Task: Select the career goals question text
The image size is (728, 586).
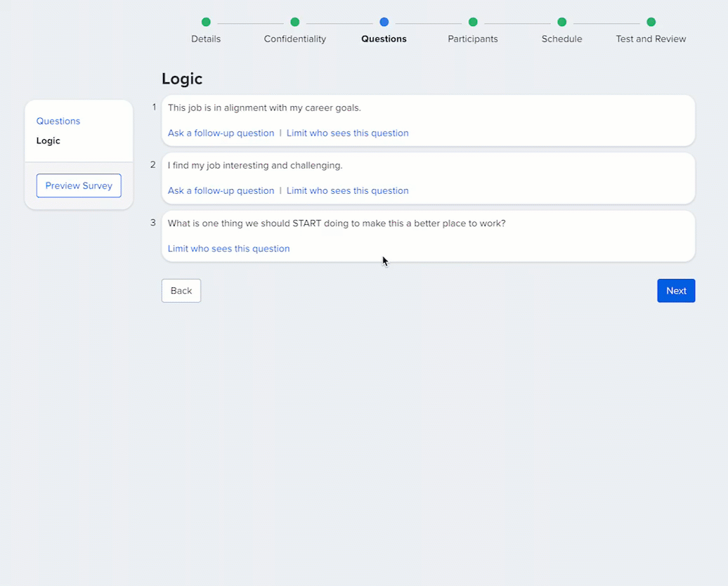Action: click(x=264, y=108)
